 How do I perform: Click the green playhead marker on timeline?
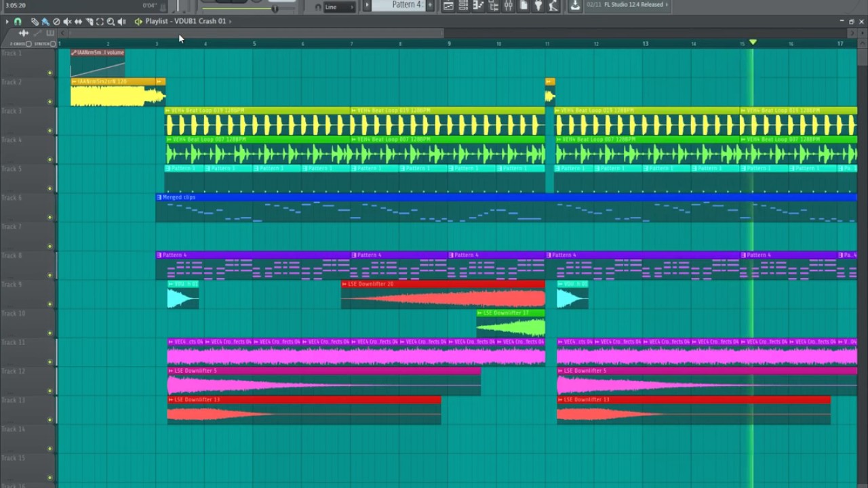752,42
